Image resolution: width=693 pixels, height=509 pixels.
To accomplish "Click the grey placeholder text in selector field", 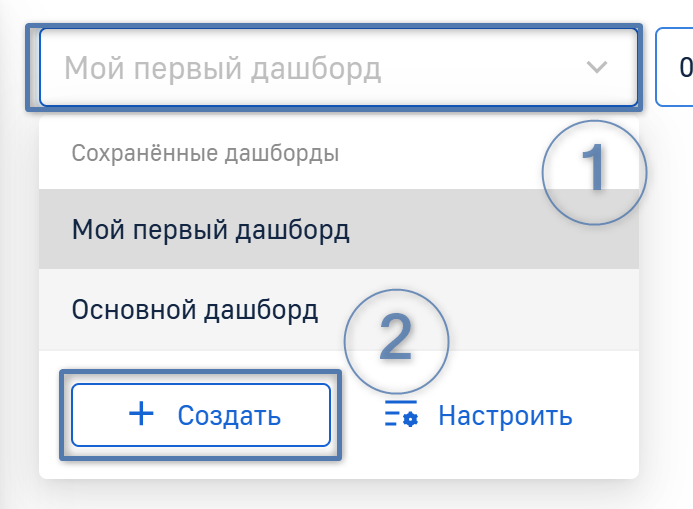I will (x=222, y=68).
